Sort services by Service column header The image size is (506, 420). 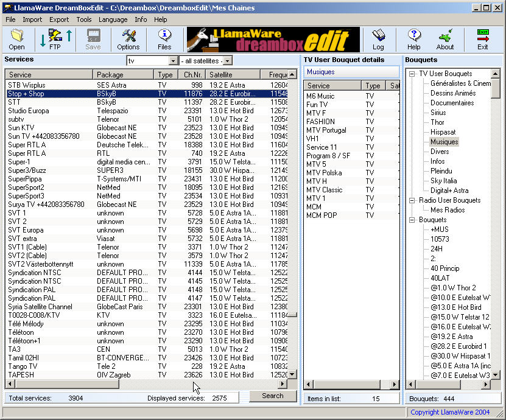[49, 75]
